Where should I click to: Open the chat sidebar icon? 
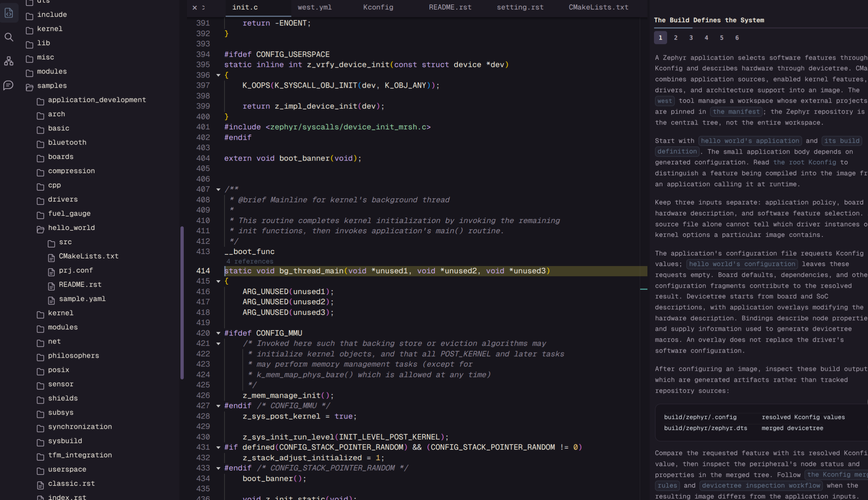click(9, 85)
